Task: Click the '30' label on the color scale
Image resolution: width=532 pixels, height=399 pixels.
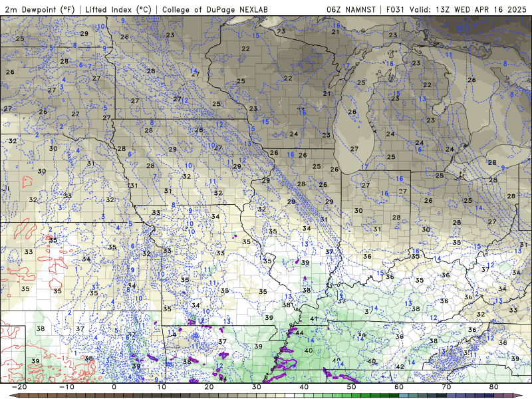Action: (x=257, y=387)
